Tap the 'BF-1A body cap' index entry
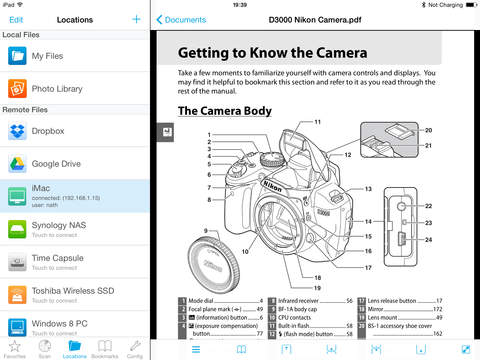The height and width of the screenshot is (360, 480). click(298, 309)
